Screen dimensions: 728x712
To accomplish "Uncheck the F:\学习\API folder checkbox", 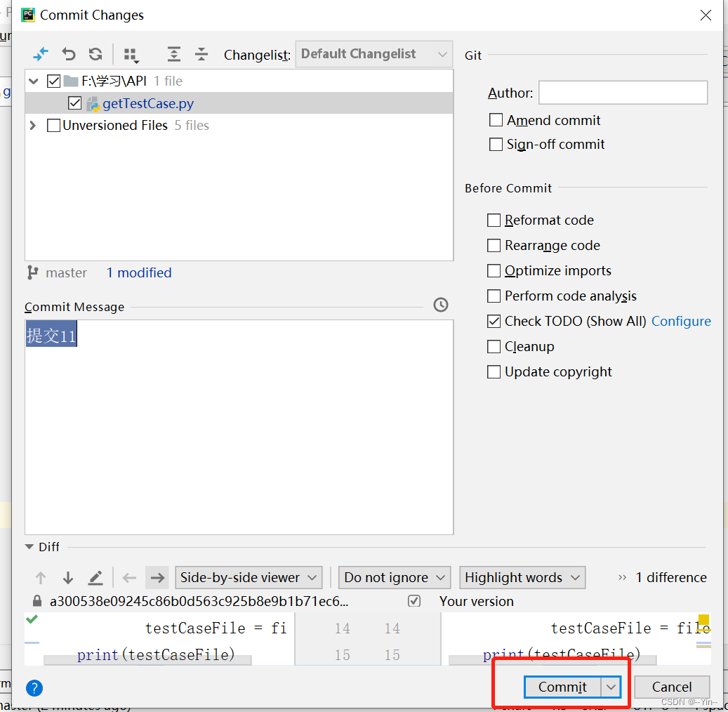I will [x=53, y=81].
